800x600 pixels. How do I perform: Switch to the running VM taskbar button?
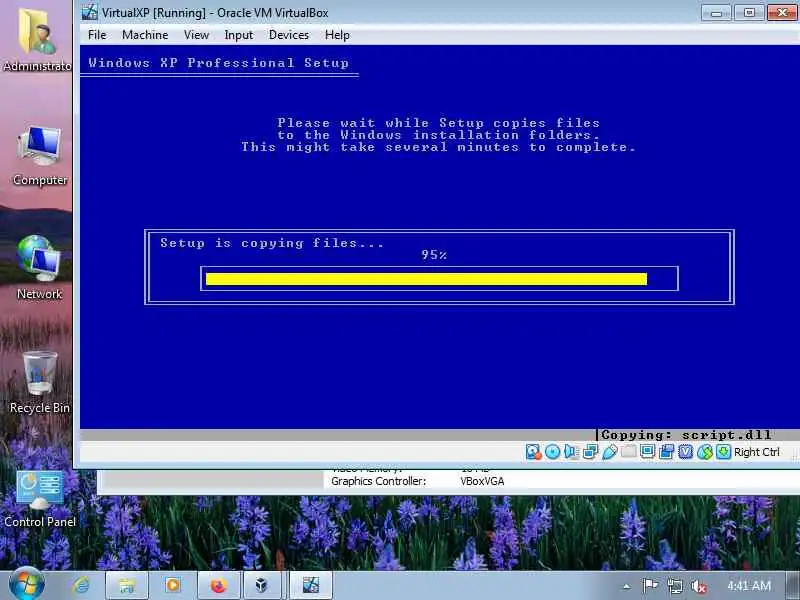click(311, 585)
